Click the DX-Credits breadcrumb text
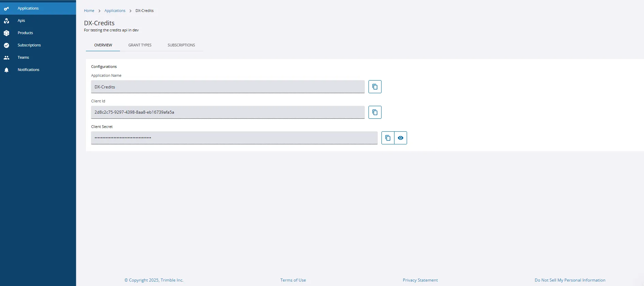Viewport: 644px width, 286px height. point(145,11)
